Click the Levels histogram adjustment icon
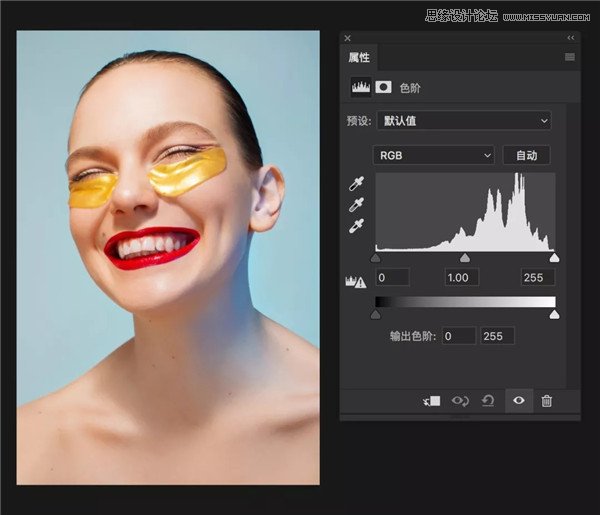600x515 pixels. click(360, 87)
